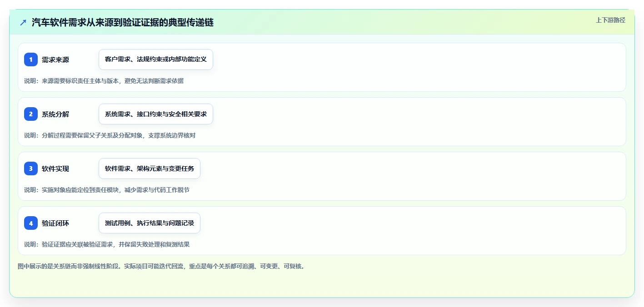Select the 需求来源 step label
Image resolution: width=644 pixels, height=307 pixels.
pyautogui.click(x=55, y=59)
